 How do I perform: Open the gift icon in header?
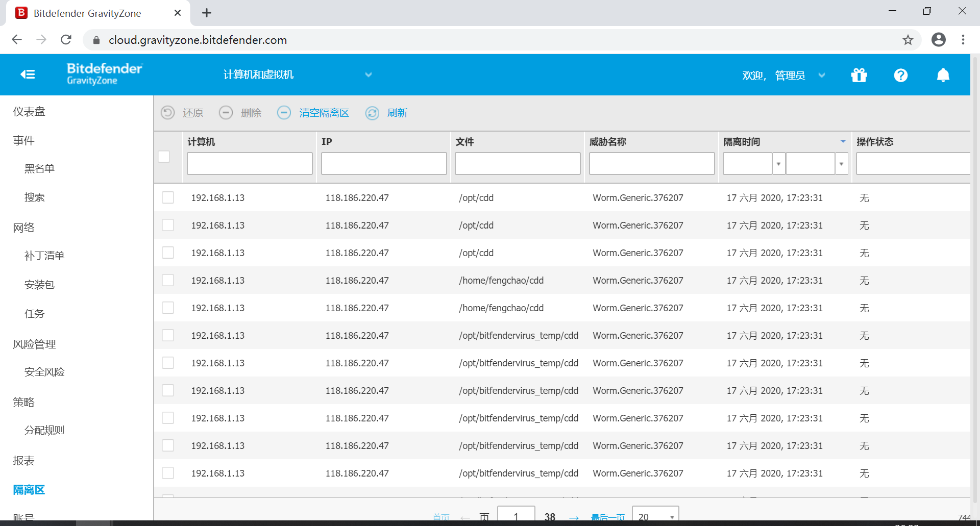tap(859, 75)
